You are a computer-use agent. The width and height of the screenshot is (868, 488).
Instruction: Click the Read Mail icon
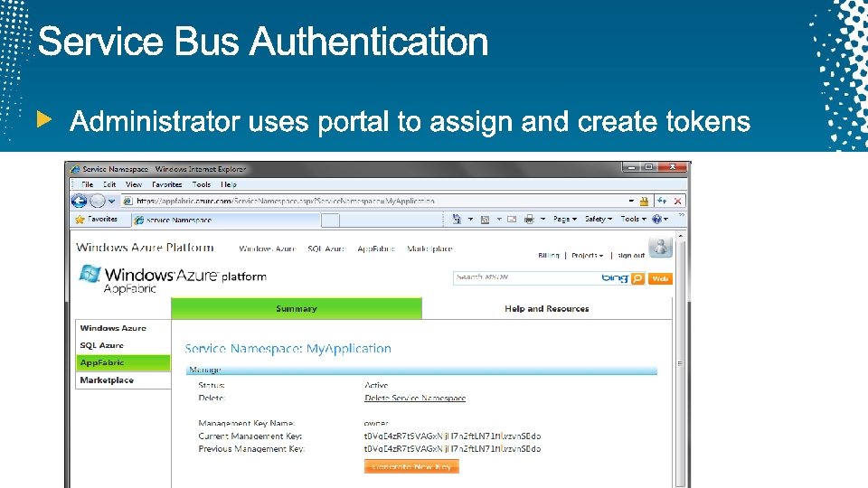pyautogui.click(x=512, y=219)
